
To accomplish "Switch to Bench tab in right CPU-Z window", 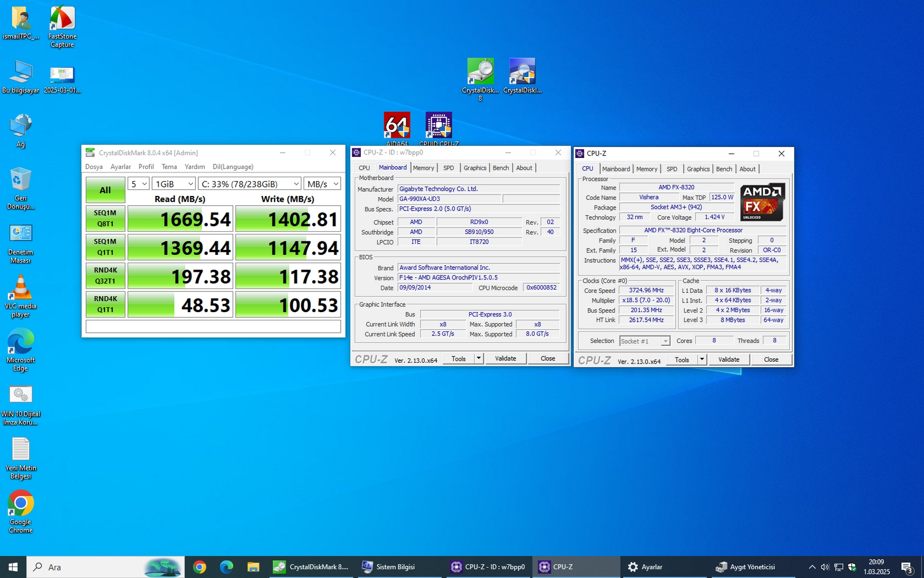I will pos(724,169).
